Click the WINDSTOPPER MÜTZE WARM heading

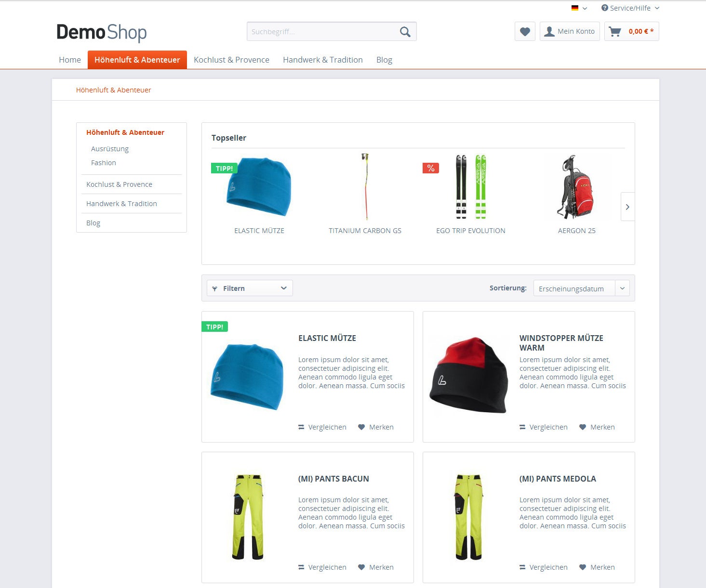pos(561,343)
